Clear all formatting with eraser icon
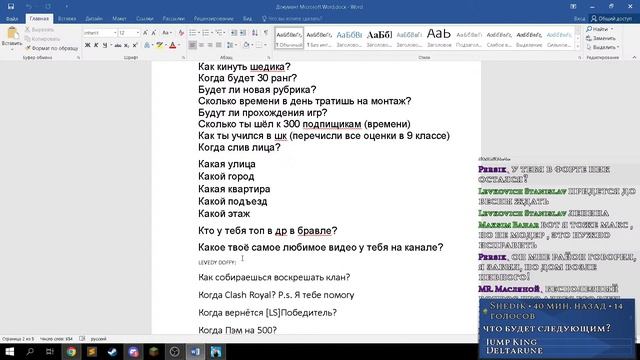This screenshot has width=640, height=360. tap(181, 33)
